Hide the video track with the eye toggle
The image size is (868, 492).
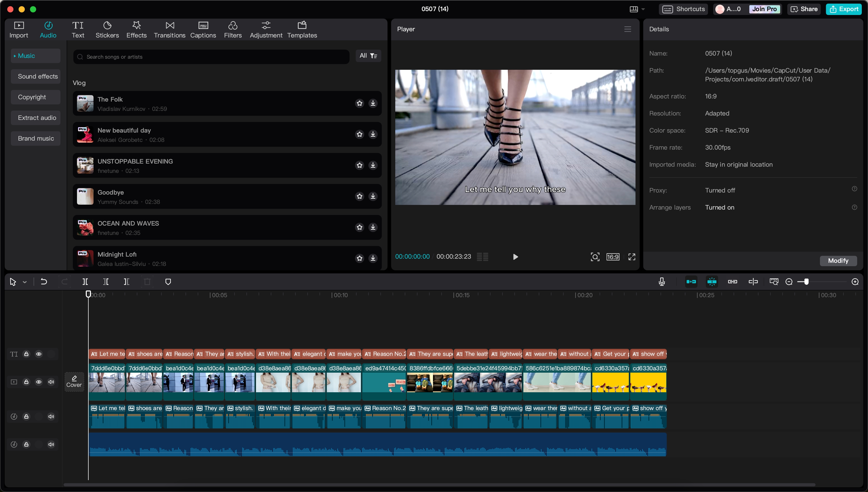pos(39,382)
